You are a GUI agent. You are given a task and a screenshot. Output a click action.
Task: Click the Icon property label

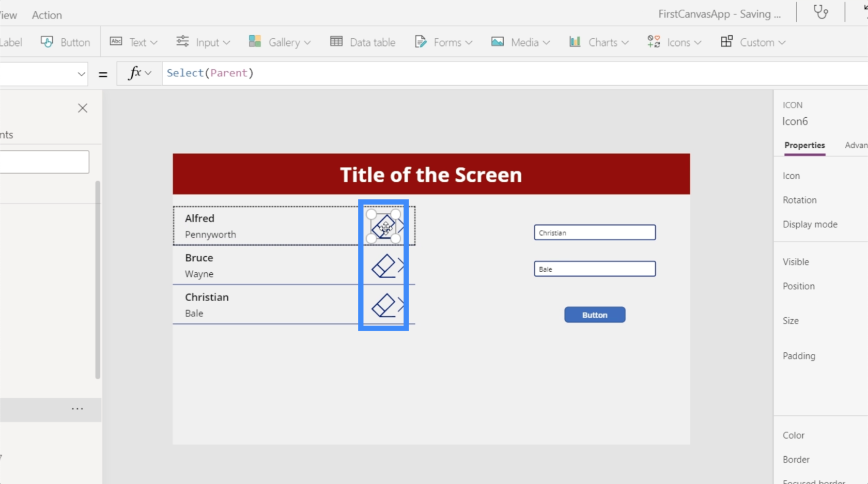[x=791, y=176]
